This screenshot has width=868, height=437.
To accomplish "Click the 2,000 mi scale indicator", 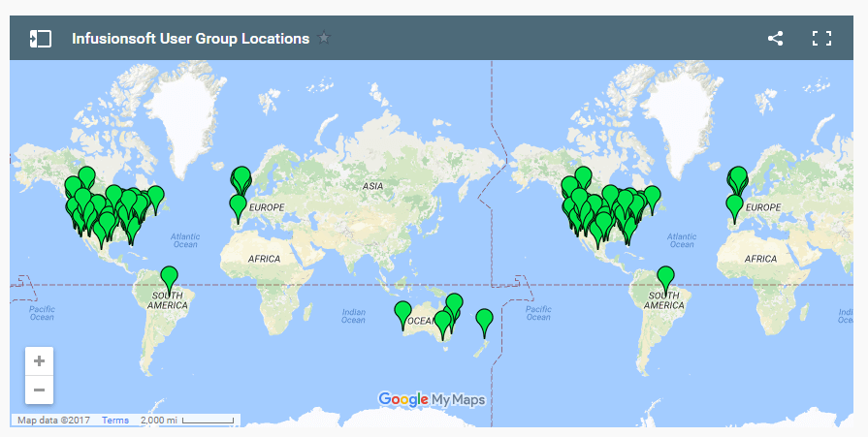I will tap(187, 421).
